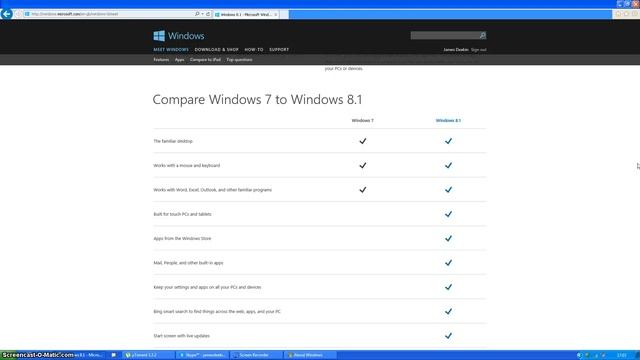640x360 pixels.
Task: Open the Download & Shop menu
Action: (x=216, y=49)
